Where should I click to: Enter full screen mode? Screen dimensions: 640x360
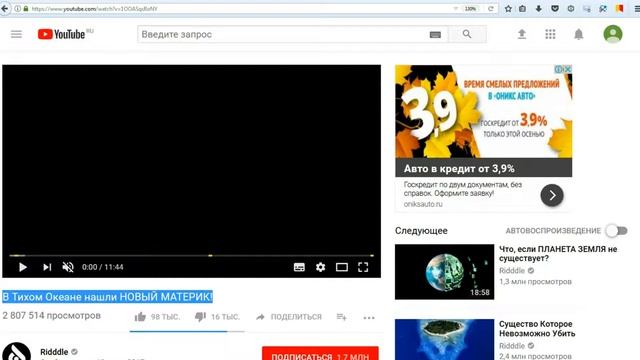tap(363, 267)
